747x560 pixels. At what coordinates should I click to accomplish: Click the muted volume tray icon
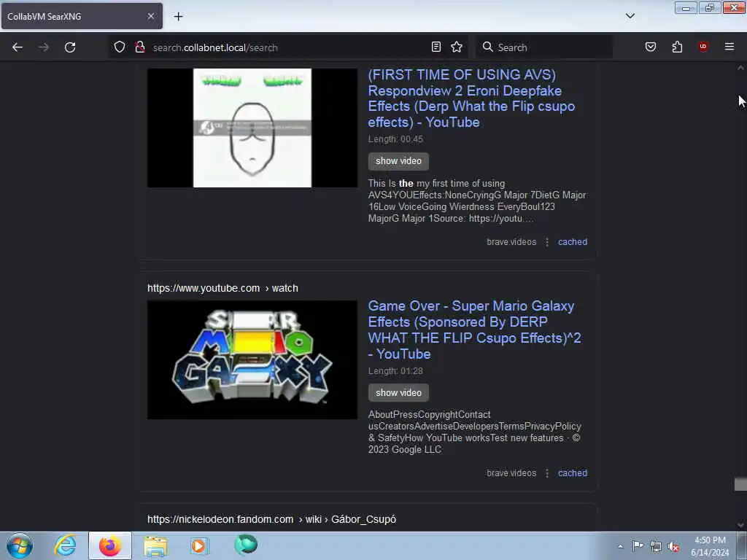pos(673,547)
